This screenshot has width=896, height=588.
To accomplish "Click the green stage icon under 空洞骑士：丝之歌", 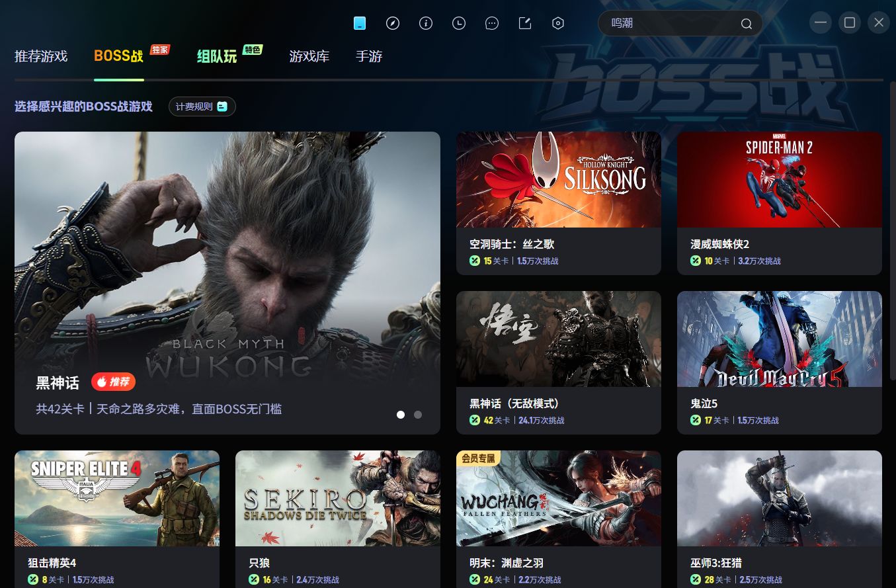I will click(475, 261).
